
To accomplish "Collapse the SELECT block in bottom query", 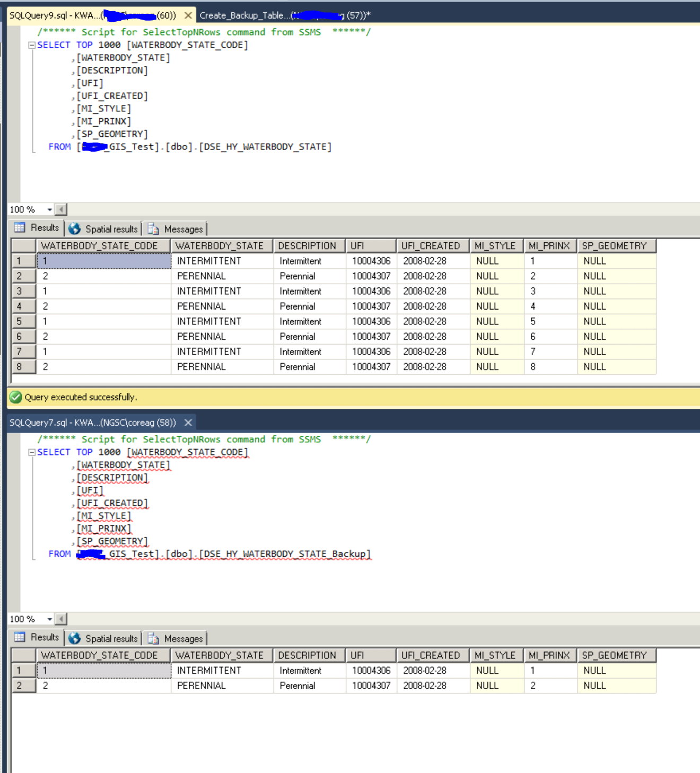I will pos(32,452).
